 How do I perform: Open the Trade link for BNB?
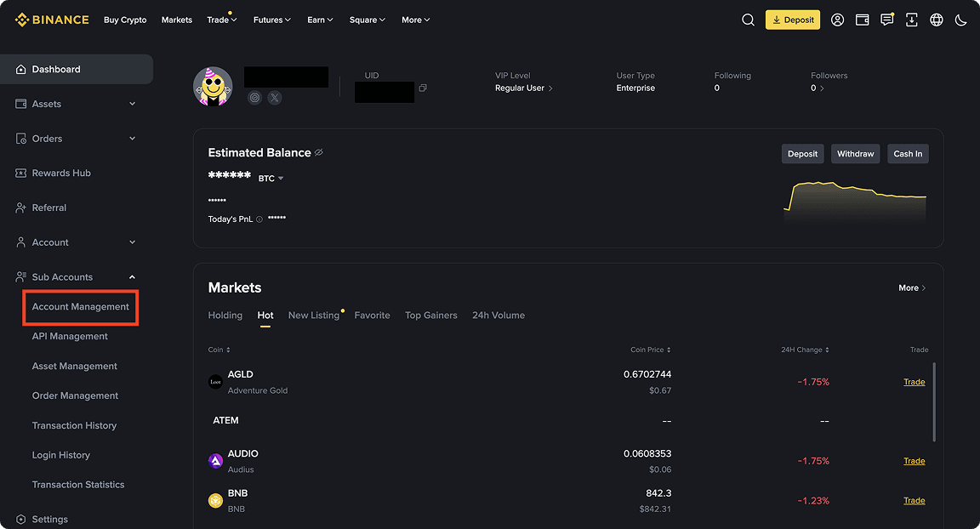pyautogui.click(x=914, y=500)
